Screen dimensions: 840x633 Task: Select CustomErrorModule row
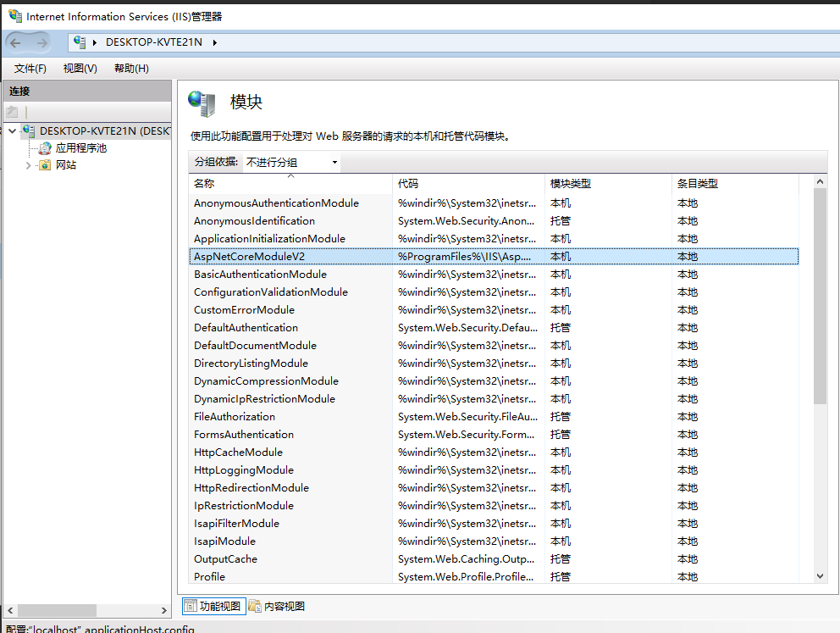[x=494, y=310]
